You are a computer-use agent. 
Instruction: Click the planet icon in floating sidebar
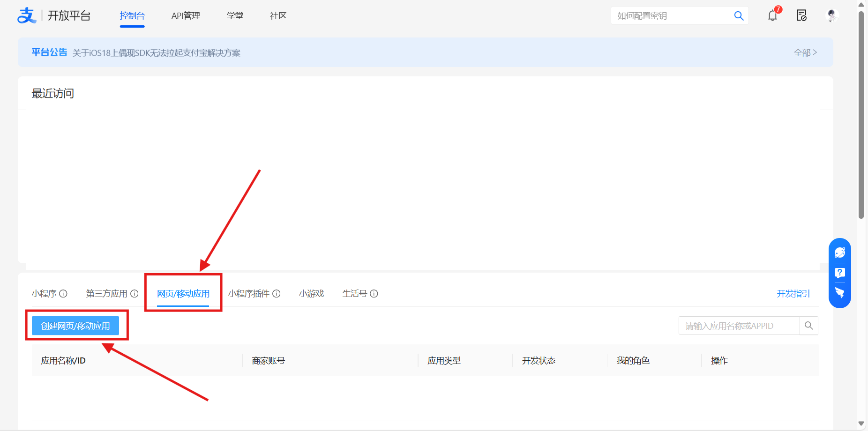pos(839,252)
